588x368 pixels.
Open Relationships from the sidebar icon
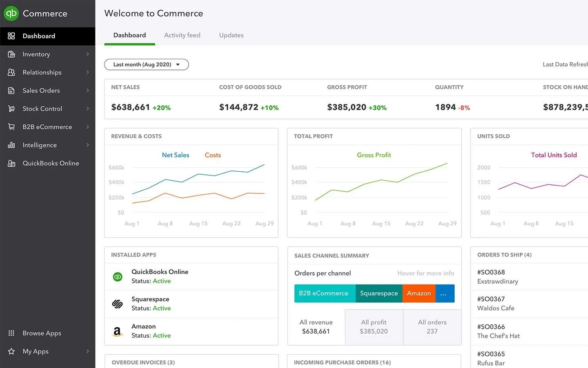tap(11, 72)
